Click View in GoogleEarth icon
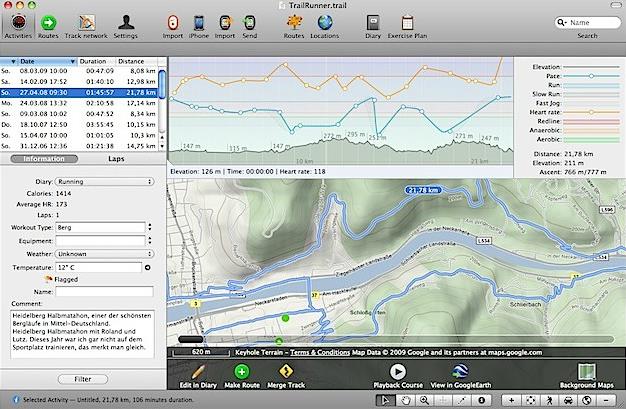 tap(461, 375)
